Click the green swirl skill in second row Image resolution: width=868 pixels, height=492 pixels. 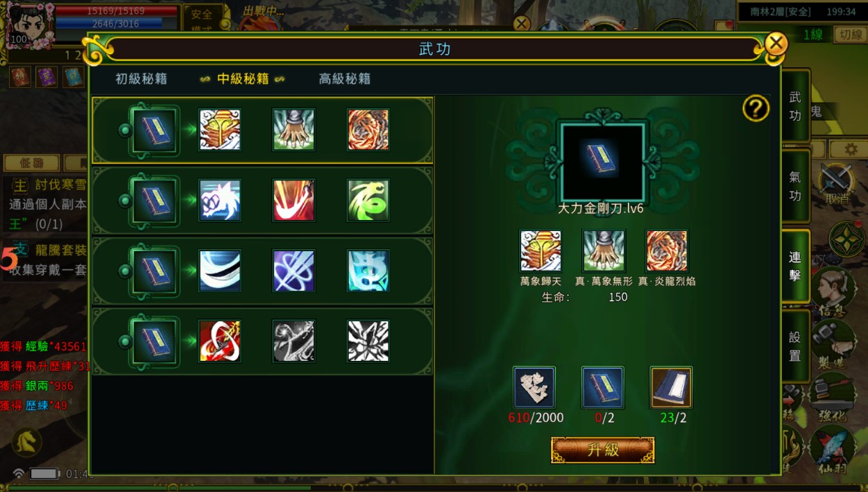pyautogui.click(x=368, y=201)
